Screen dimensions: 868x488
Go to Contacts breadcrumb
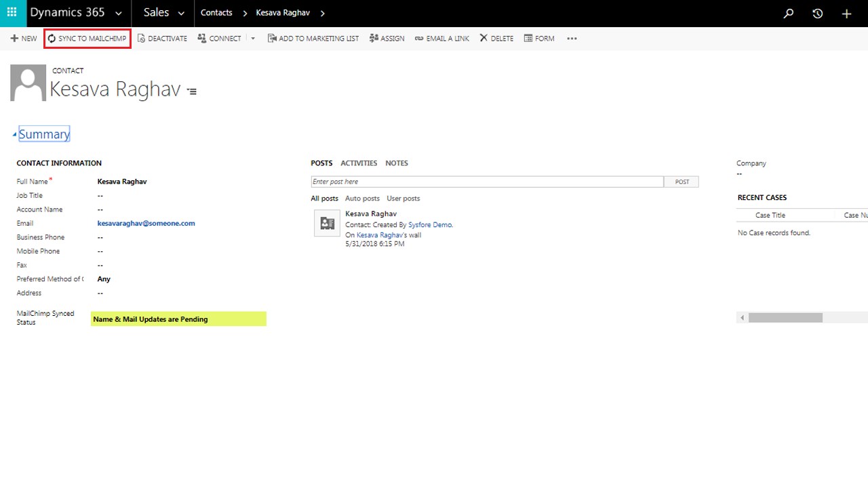pyautogui.click(x=216, y=13)
